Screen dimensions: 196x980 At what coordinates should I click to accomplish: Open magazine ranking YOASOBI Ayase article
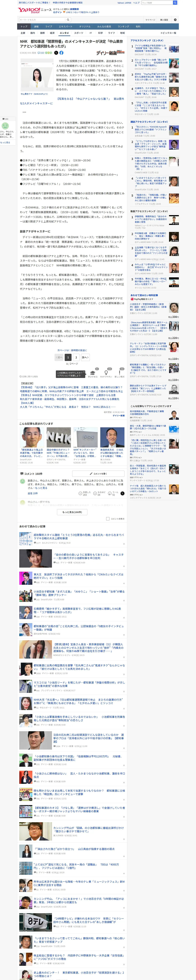(x=151, y=130)
